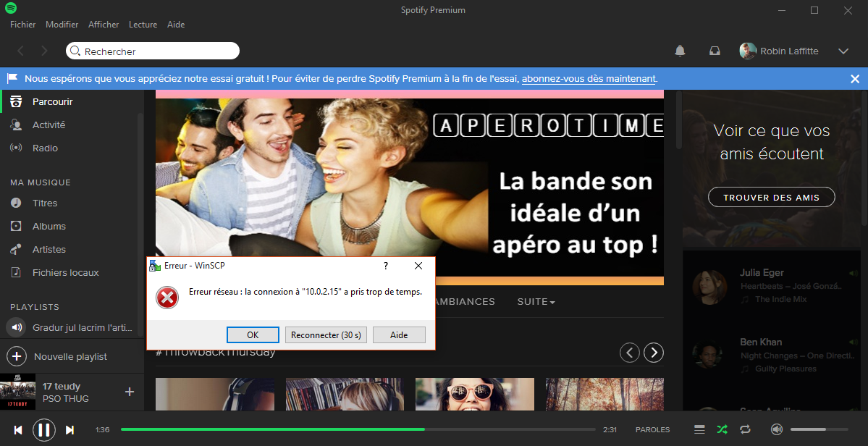Select Nouvelle playlist

[x=70, y=357]
